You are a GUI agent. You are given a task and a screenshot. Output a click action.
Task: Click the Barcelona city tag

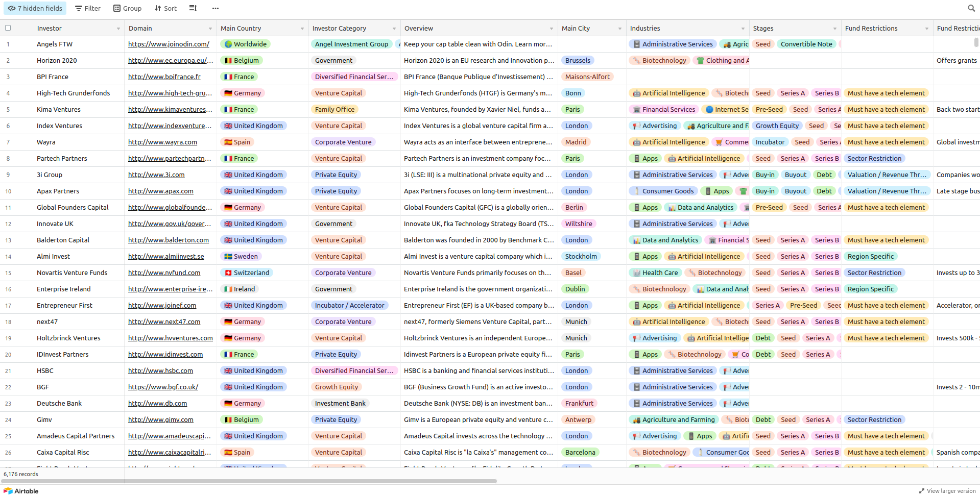[x=580, y=453]
